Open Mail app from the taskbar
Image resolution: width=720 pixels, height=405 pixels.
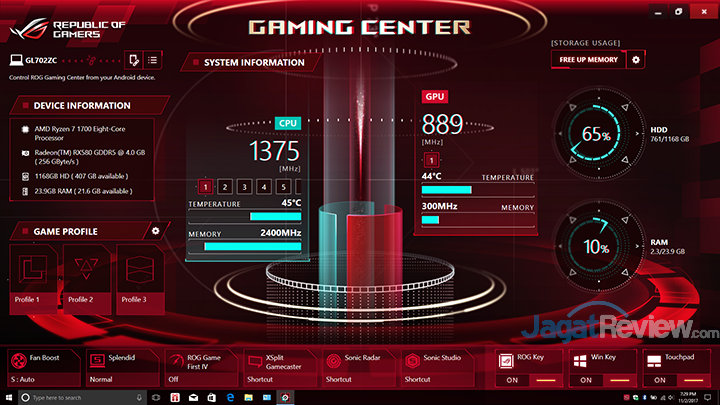click(x=193, y=398)
